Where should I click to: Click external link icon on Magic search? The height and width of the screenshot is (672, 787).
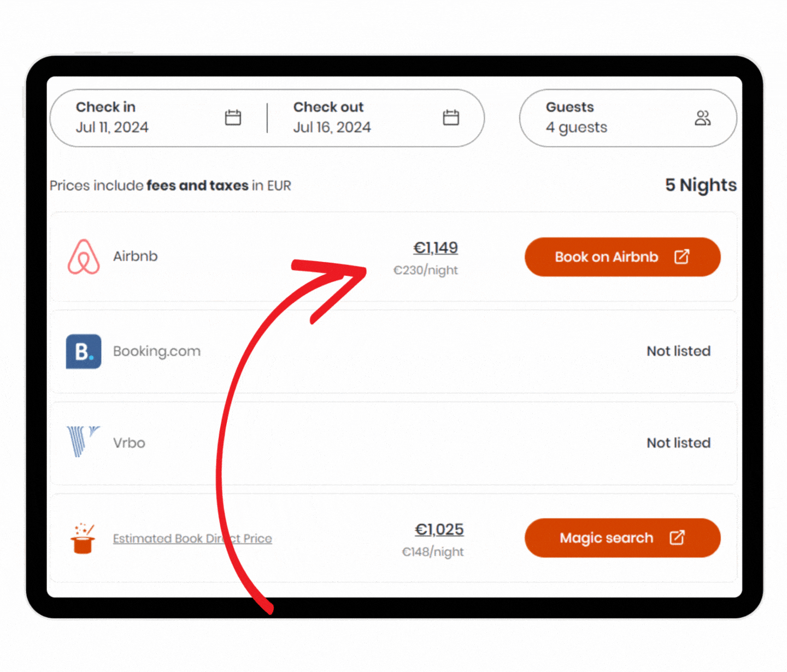677,538
